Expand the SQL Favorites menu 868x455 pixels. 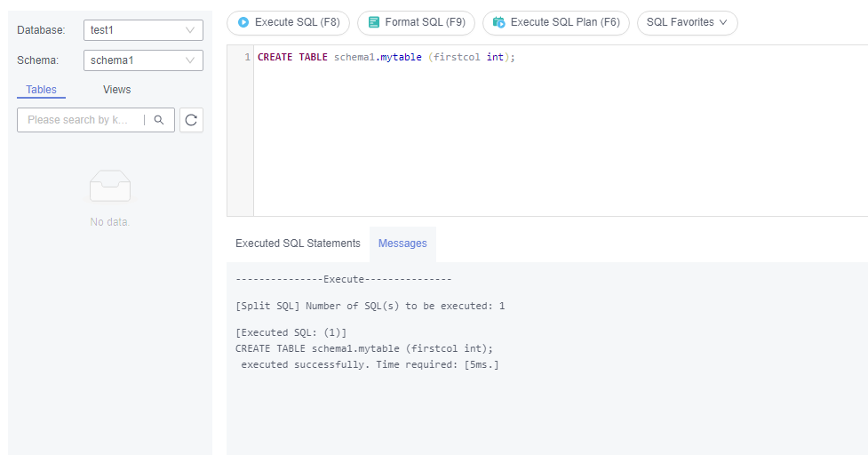pos(687,23)
